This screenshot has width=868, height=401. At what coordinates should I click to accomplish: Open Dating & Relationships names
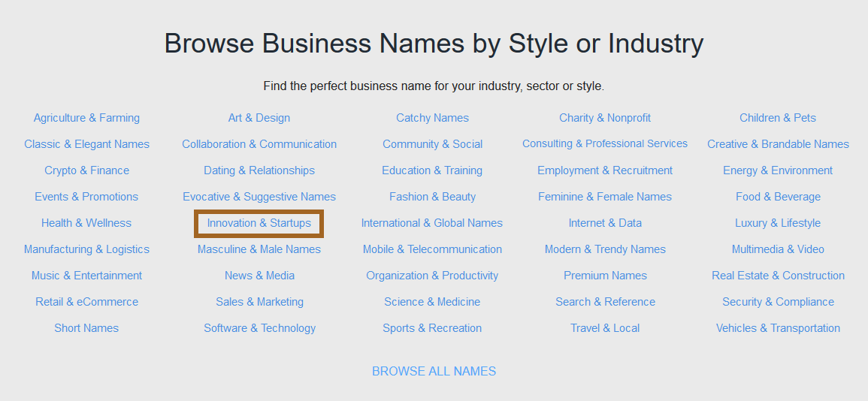pos(259,170)
